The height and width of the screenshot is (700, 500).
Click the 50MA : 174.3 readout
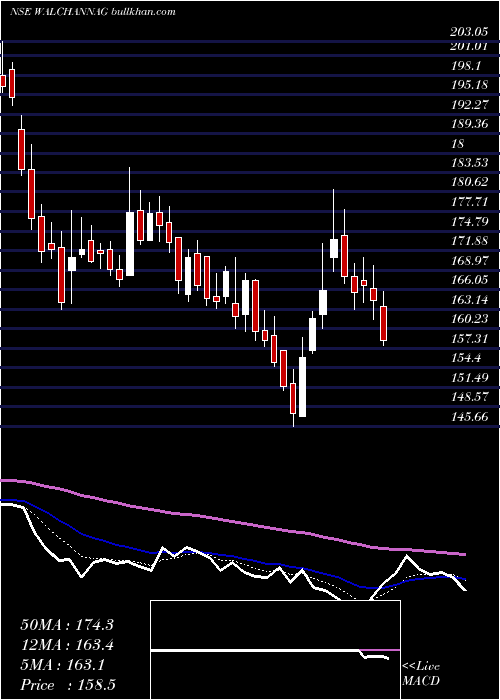coord(67,625)
